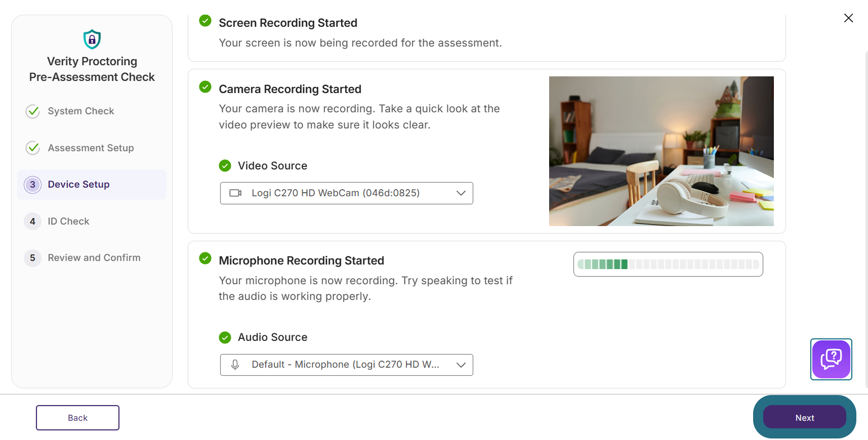Click the 'Audio Source' label
868x440 pixels.
(273, 337)
